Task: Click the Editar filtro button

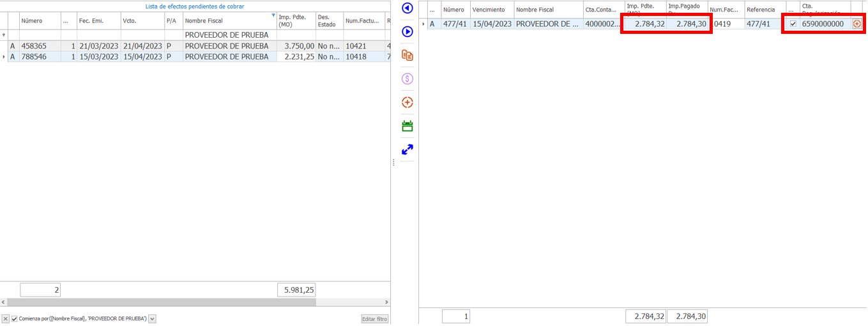Action: 374,318
